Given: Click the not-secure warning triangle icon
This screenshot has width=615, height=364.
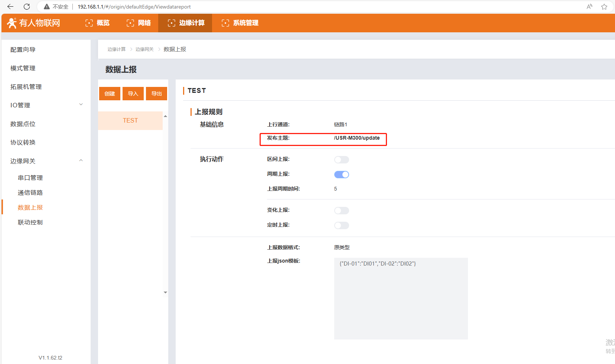Looking at the screenshot, I should [x=47, y=7].
